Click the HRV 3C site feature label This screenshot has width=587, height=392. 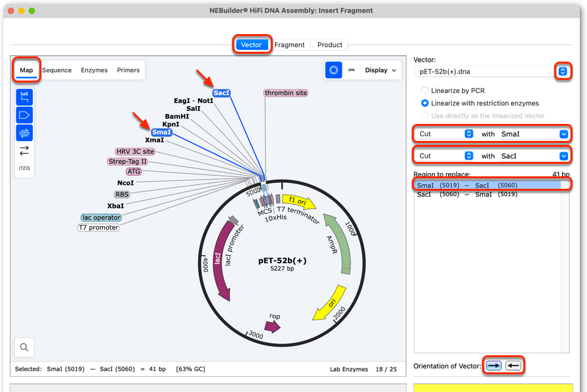click(135, 151)
